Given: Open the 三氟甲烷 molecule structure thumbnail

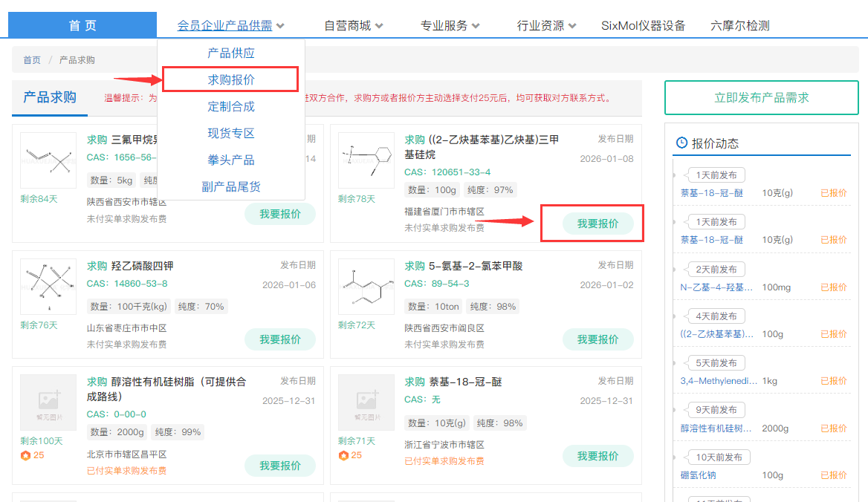Looking at the screenshot, I should (x=48, y=161).
